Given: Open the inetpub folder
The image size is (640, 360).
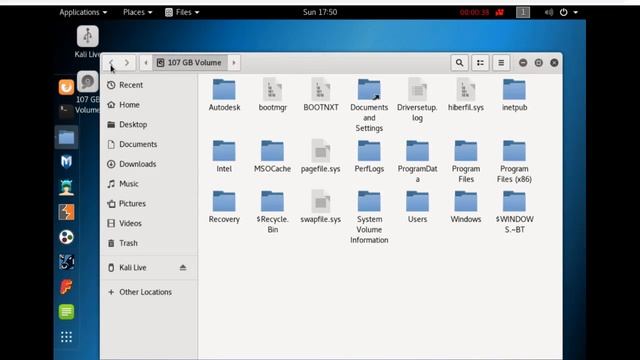Looking at the screenshot, I should pos(514,95).
